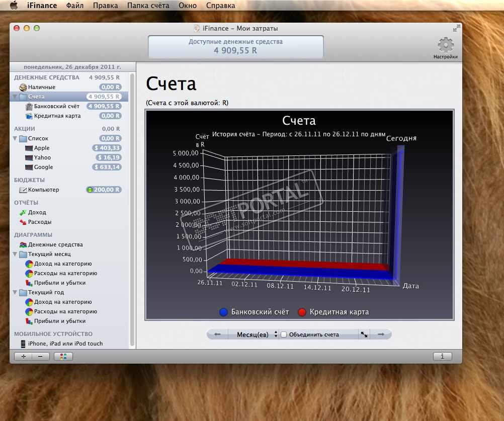The image size is (504, 421).
Task: Open the Правка menu
Action: click(x=106, y=6)
